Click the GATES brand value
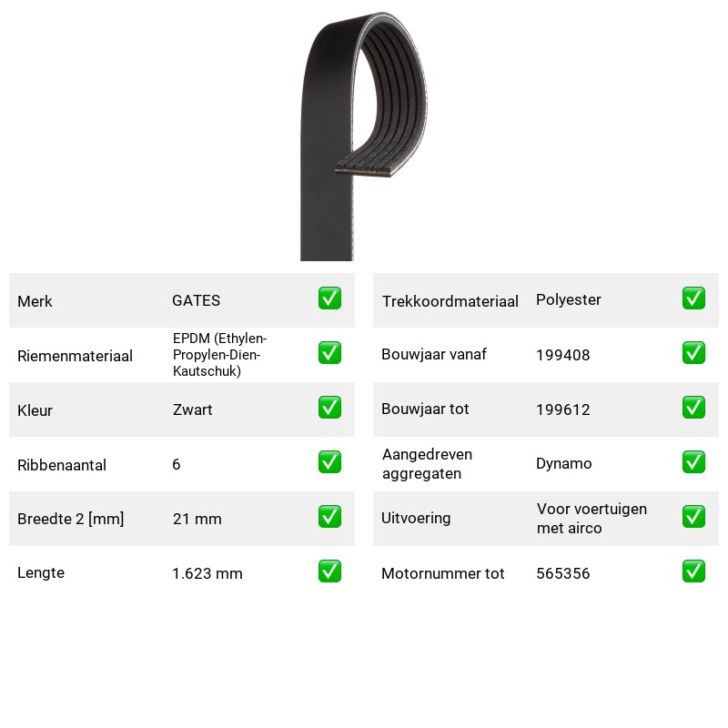The height and width of the screenshot is (728, 728). coord(196,300)
